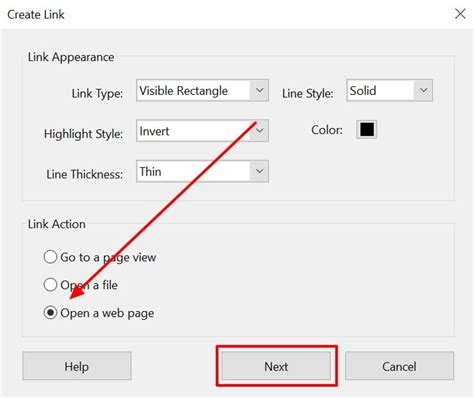Open the Link Type dropdown
The image size is (474, 398).
click(202, 90)
